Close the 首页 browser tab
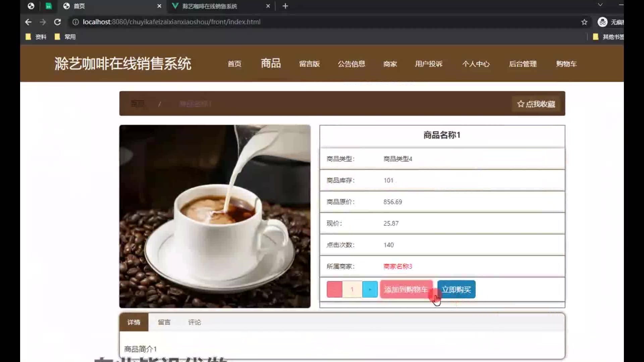Viewport: 644px width, 362px height. pyautogui.click(x=159, y=6)
